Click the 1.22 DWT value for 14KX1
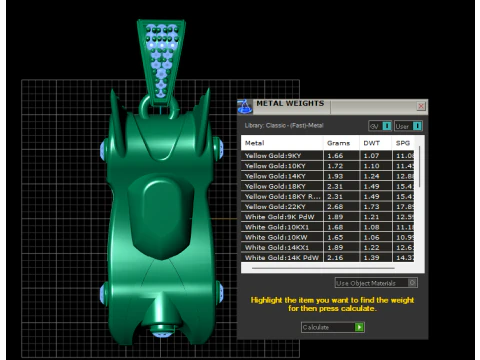The width and height of the screenshot is (480, 360). pyautogui.click(x=371, y=247)
